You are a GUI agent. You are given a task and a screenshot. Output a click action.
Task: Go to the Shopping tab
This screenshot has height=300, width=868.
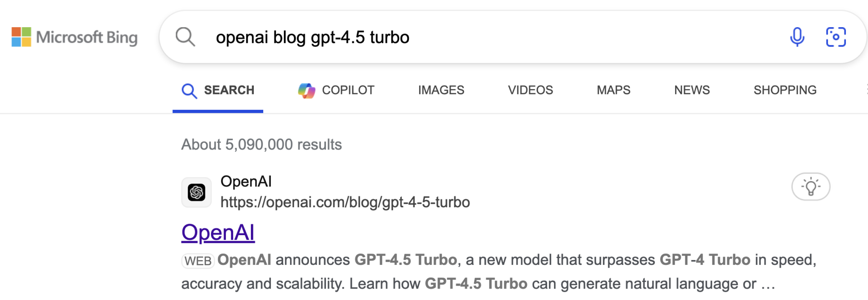(785, 90)
